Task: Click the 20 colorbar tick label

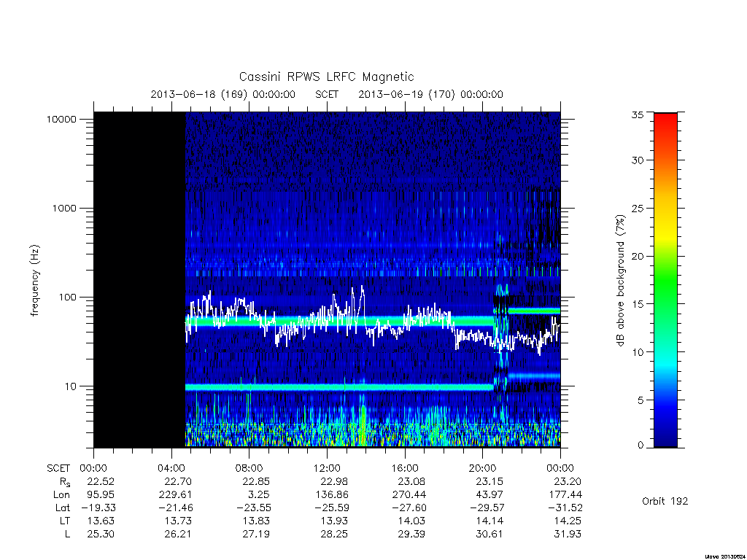Action: coord(638,256)
